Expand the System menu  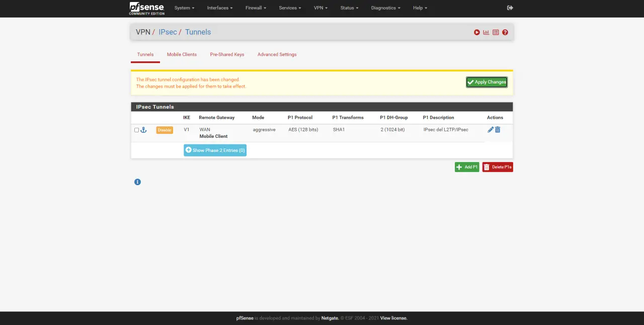pos(184,8)
